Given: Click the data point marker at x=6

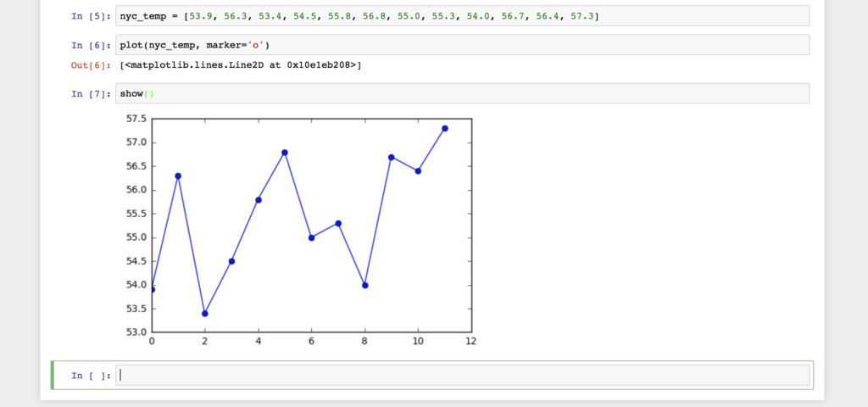Looking at the screenshot, I should coord(312,237).
